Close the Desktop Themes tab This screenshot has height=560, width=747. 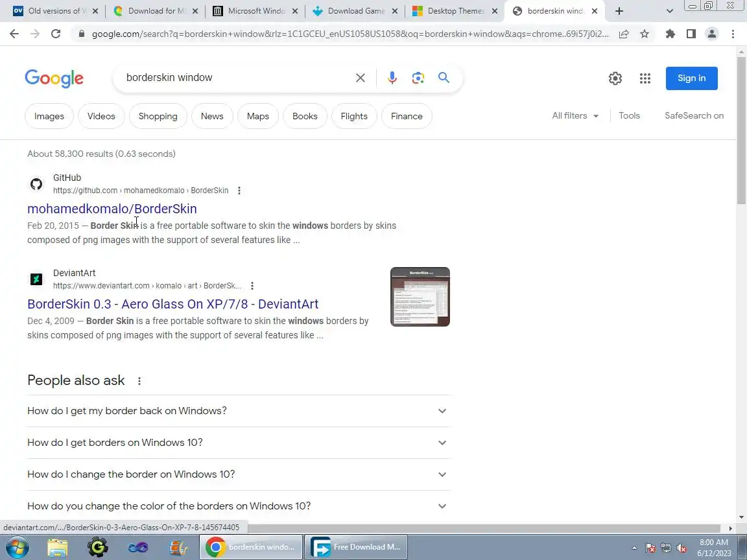495,11
